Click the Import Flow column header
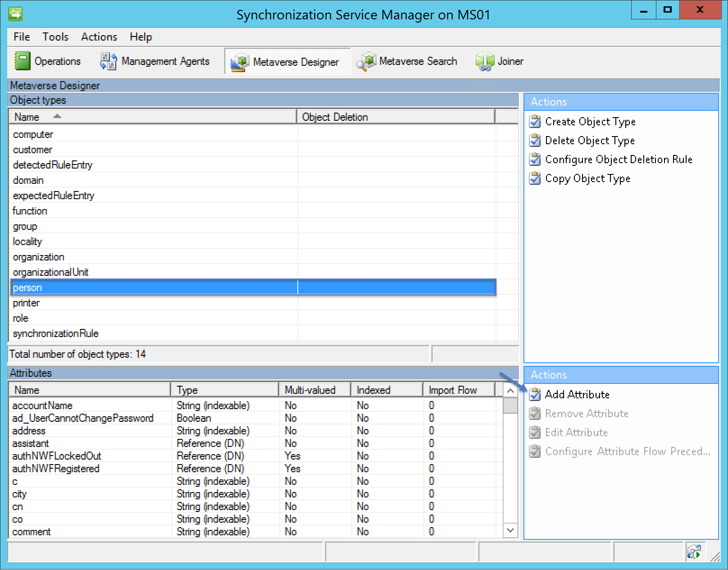Image resolution: width=728 pixels, height=570 pixels. [x=459, y=390]
